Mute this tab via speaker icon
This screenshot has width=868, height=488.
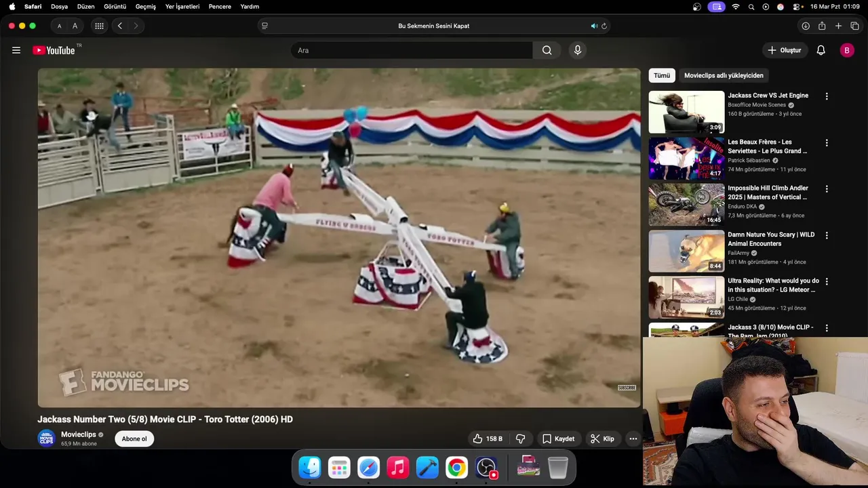click(x=594, y=26)
